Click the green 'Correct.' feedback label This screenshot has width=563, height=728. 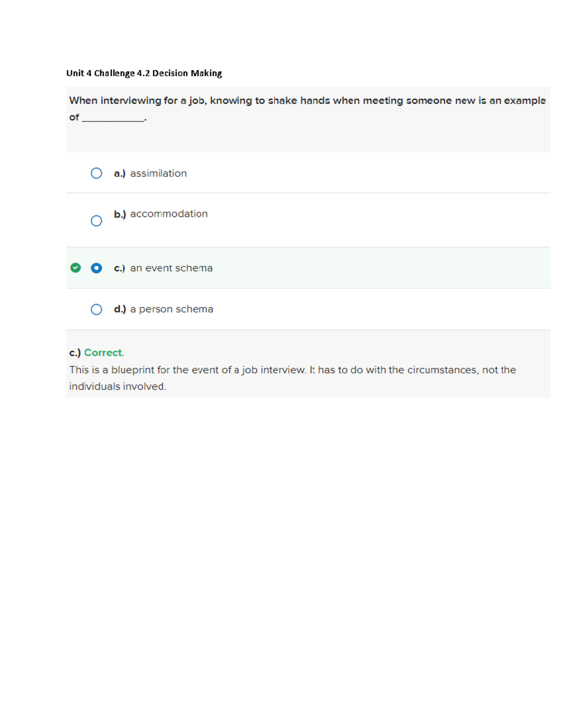(x=104, y=353)
